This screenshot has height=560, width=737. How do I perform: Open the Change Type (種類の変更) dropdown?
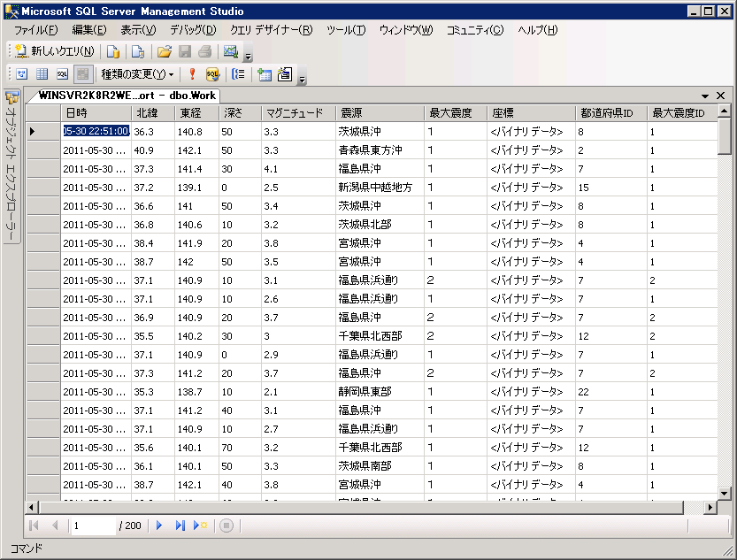137,74
